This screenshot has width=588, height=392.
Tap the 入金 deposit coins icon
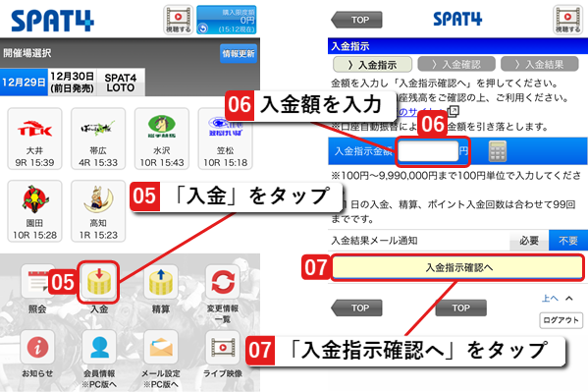(99, 282)
